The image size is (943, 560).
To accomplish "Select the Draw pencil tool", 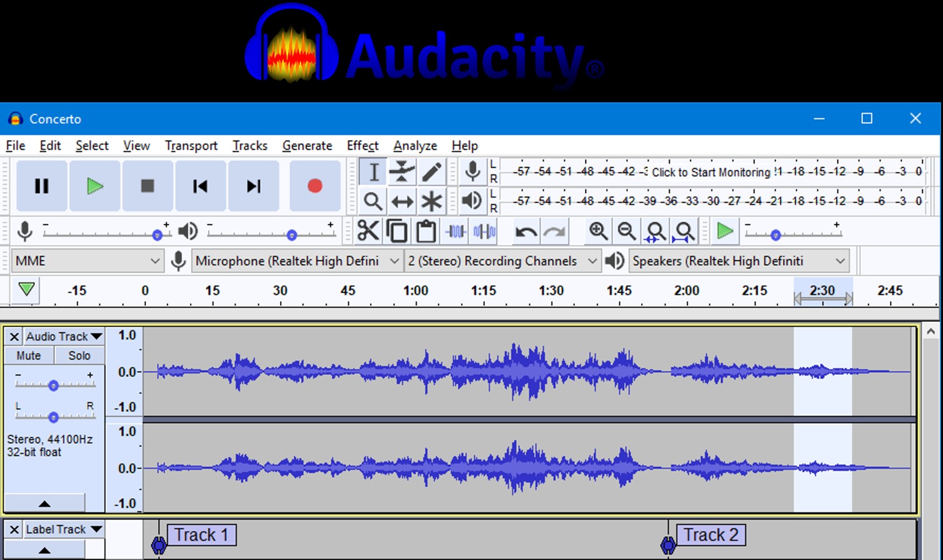I will [x=431, y=172].
